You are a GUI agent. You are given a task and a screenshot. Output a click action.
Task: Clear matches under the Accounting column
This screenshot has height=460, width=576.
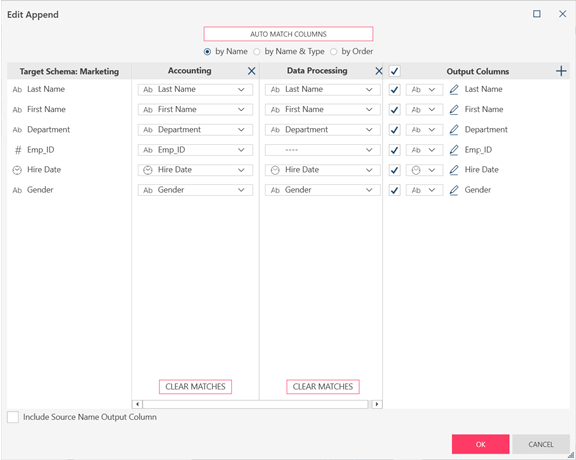coord(195,387)
